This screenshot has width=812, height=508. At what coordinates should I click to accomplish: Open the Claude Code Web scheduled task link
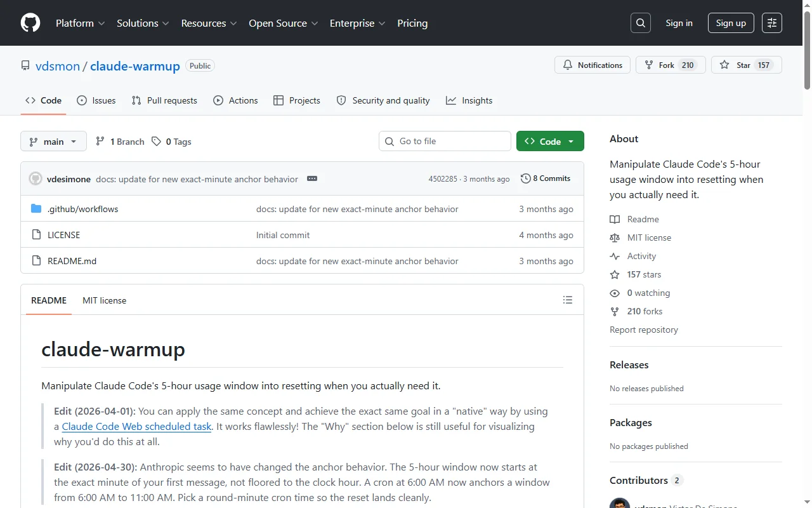(136, 427)
